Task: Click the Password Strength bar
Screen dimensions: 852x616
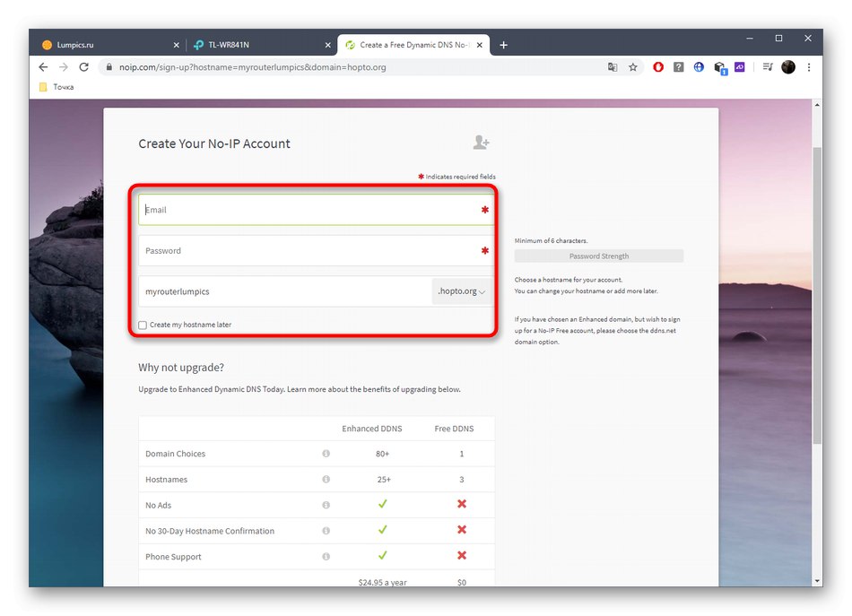Action: pyautogui.click(x=599, y=256)
